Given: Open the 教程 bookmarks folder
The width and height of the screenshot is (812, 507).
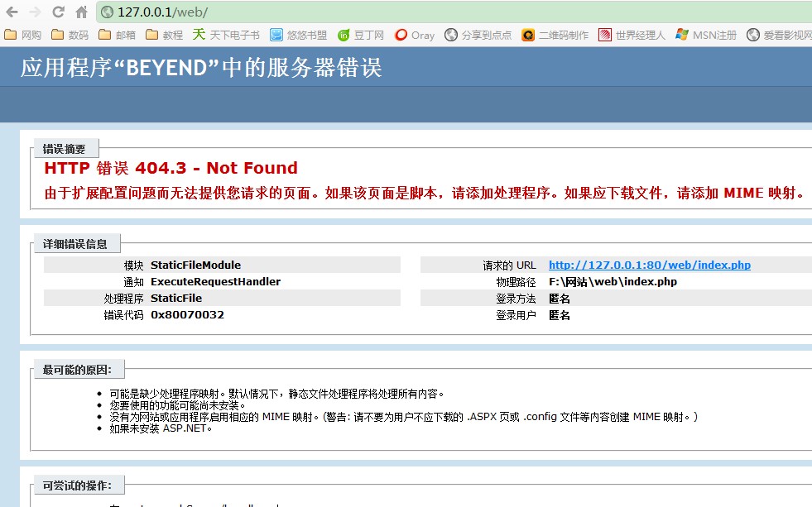Looking at the screenshot, I should (x=164, y=35).
